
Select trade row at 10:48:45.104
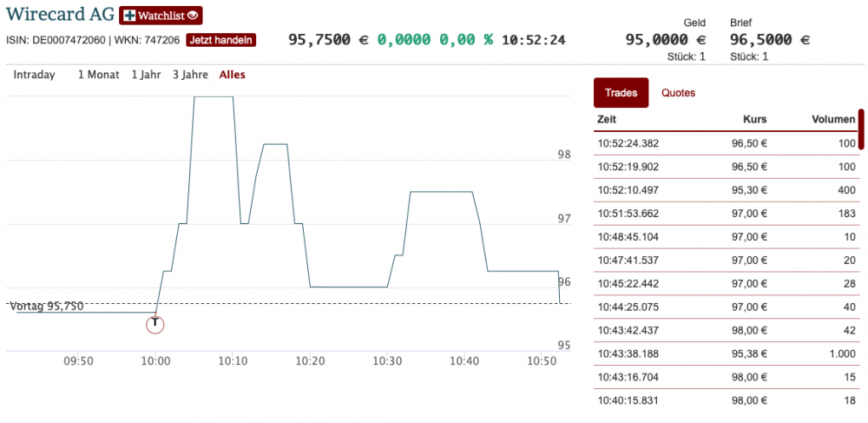point(726,236)
